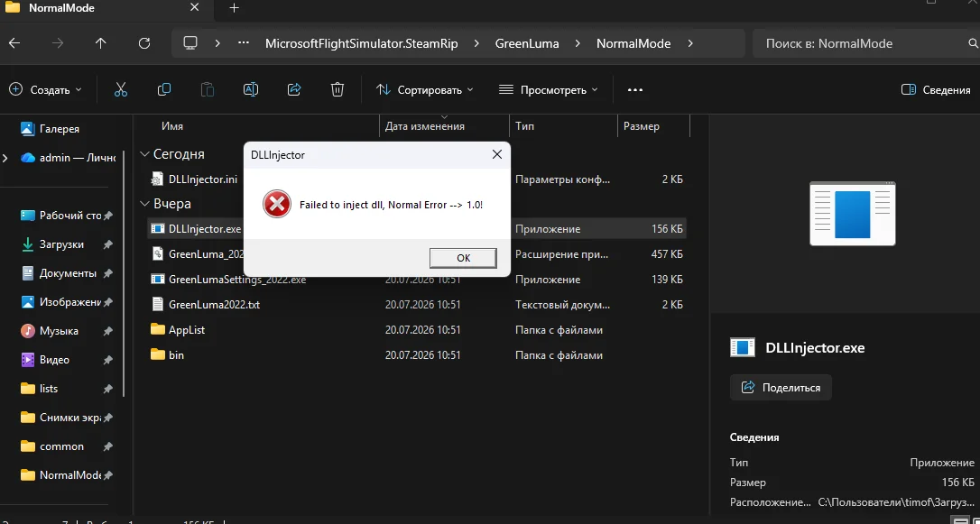Click Параметры конф... type cell

[562, 179]
